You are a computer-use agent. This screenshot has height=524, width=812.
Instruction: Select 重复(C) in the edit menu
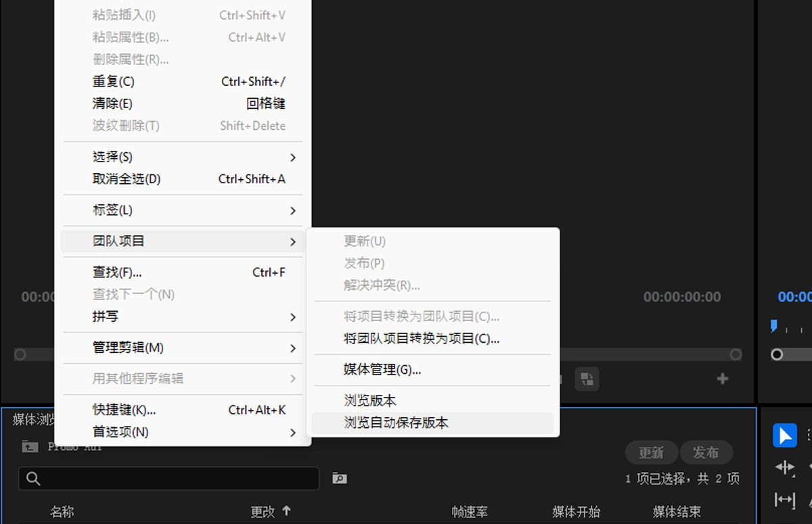114,81
